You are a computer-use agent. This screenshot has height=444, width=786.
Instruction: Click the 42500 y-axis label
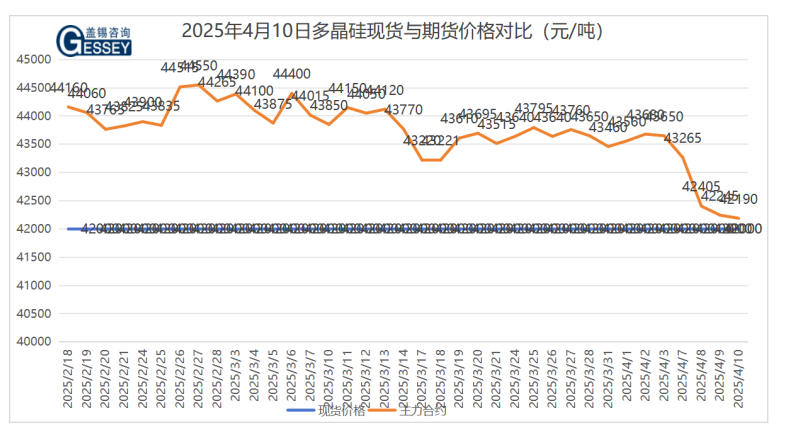(35, 200)
